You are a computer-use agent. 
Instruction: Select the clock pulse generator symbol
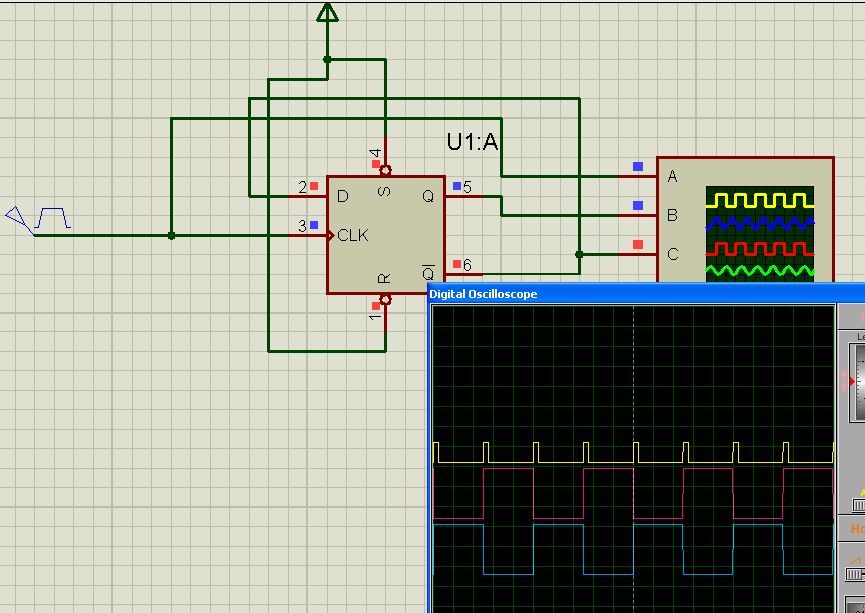coord(40,219)
